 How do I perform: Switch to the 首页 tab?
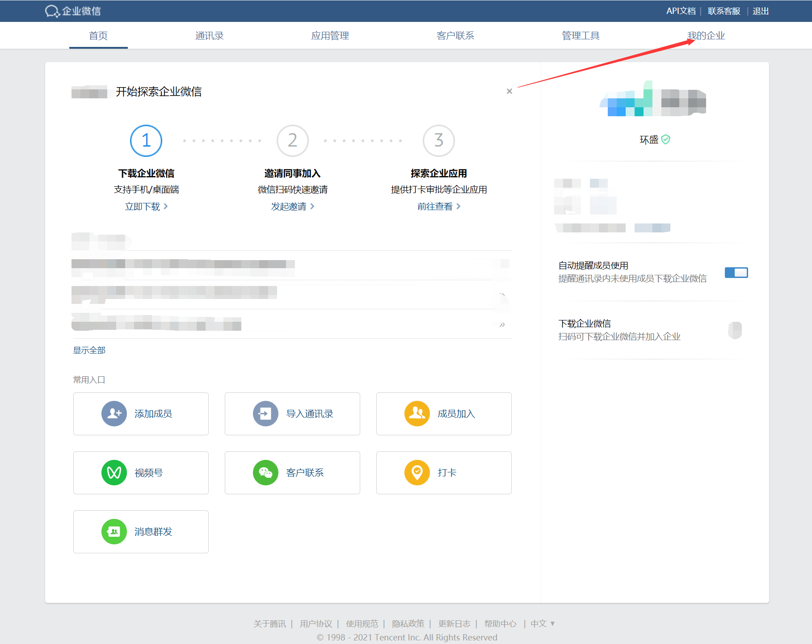[x=98, y=36]
